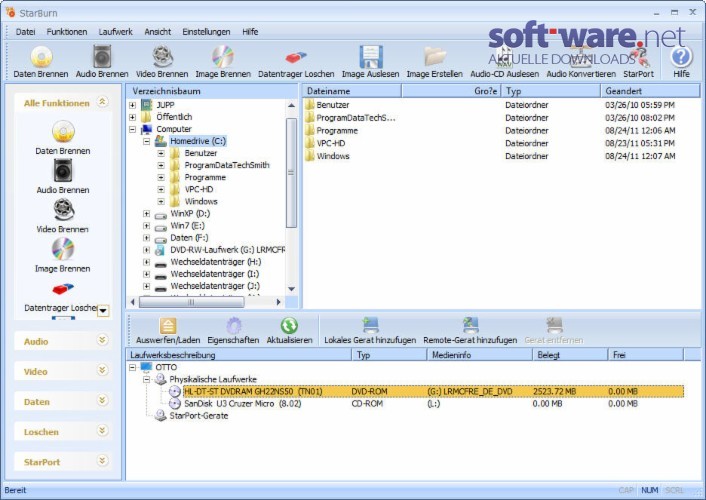Open the Datei menu
The width and height of the screenshot is (706, 500).
(26, 32)
